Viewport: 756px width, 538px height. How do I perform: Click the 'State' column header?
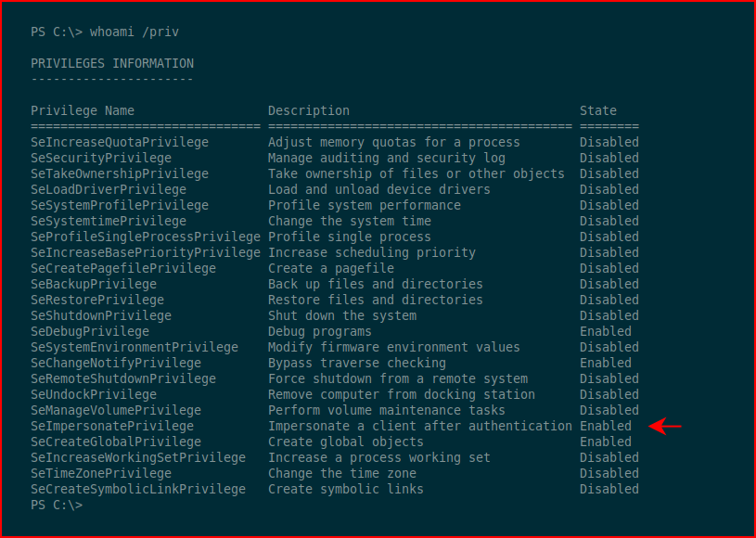tap(598, 111)
